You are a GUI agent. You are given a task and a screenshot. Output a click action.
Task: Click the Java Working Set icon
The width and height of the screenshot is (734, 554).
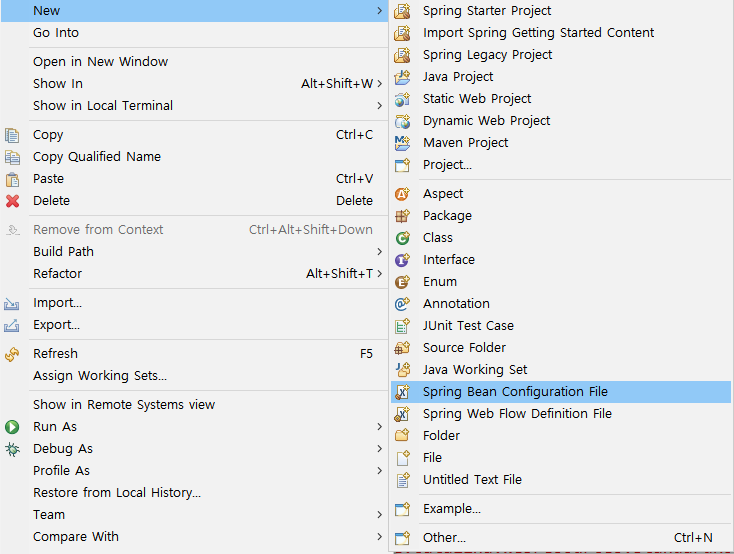tap(402, 370)
